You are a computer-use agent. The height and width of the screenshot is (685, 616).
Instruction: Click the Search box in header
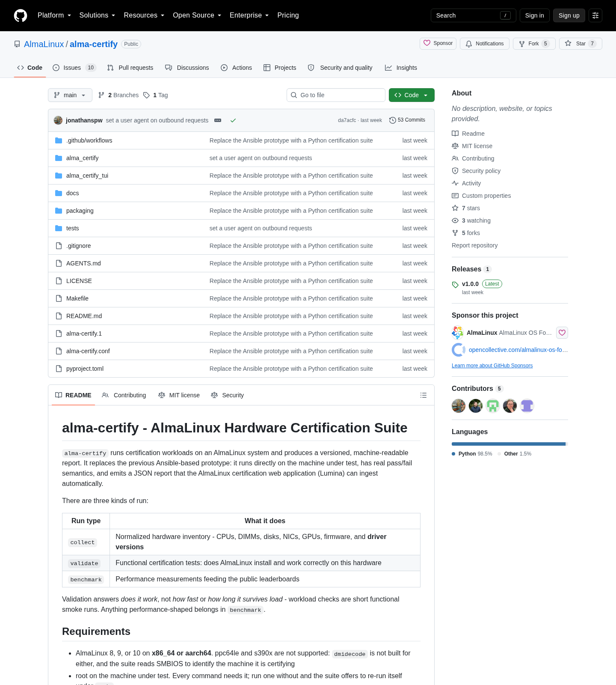[474, 15]
